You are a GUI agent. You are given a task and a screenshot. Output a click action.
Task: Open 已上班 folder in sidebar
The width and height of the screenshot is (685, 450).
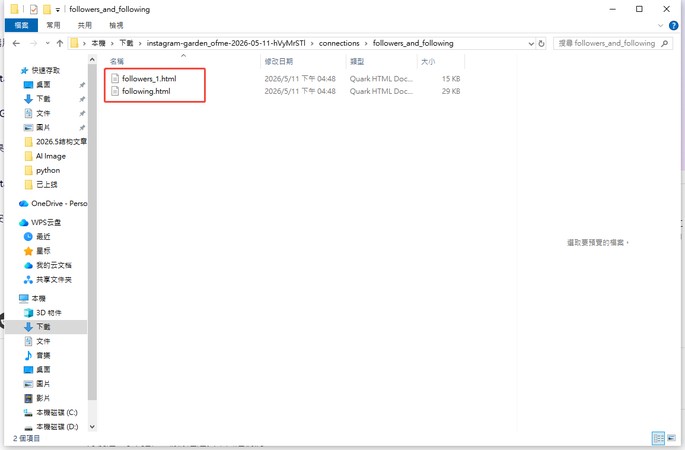46,184
